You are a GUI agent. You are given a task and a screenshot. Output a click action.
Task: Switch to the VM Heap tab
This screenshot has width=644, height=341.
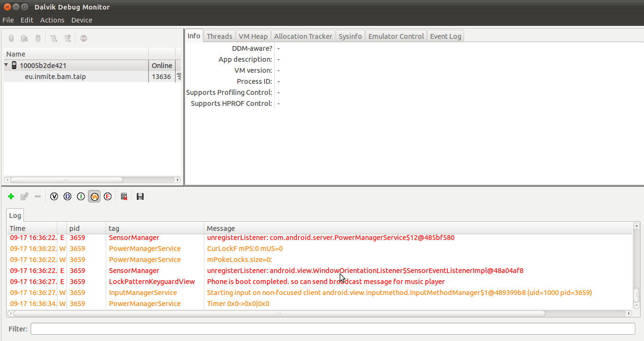253,36
